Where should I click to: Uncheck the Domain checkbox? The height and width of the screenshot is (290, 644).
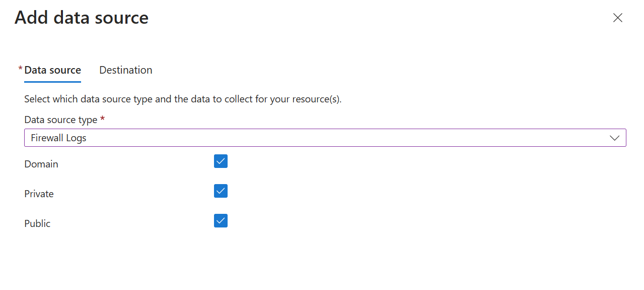[221, 161]
